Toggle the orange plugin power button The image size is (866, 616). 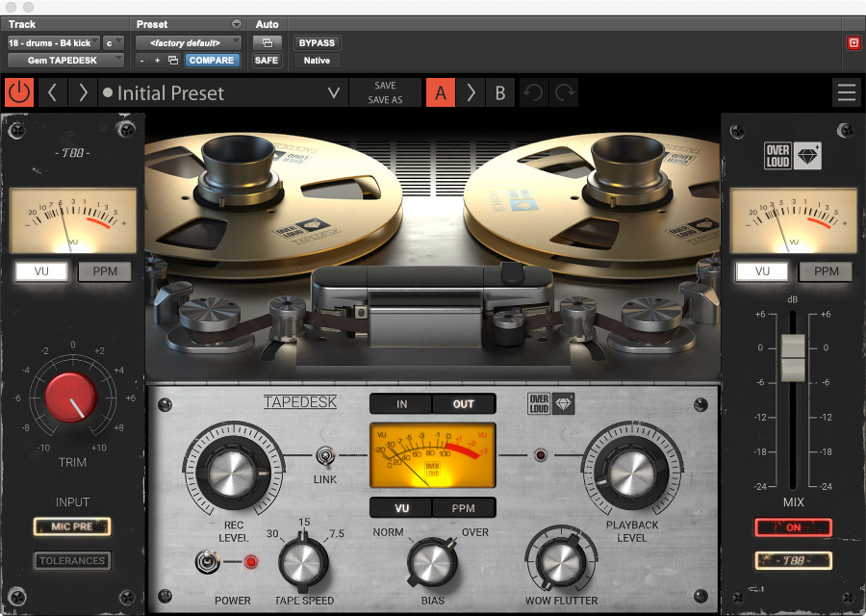19,92
